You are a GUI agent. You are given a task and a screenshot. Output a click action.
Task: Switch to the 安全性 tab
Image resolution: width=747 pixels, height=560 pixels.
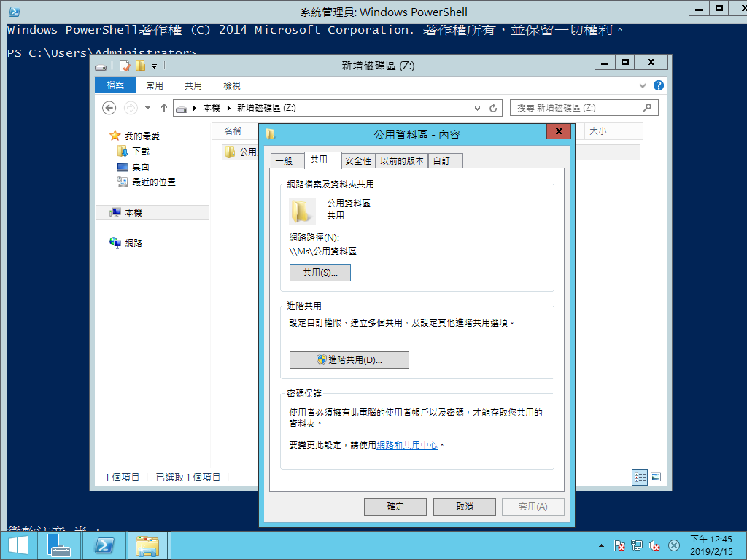coord(358,161)
